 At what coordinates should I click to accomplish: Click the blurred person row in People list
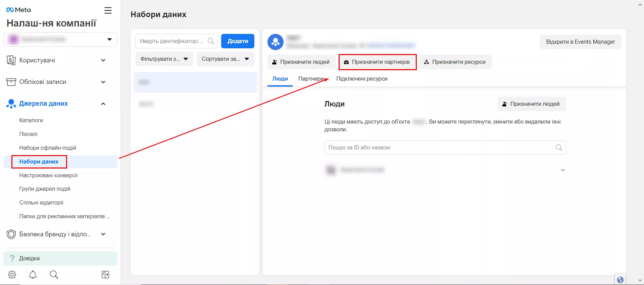(x=445, y=170)
